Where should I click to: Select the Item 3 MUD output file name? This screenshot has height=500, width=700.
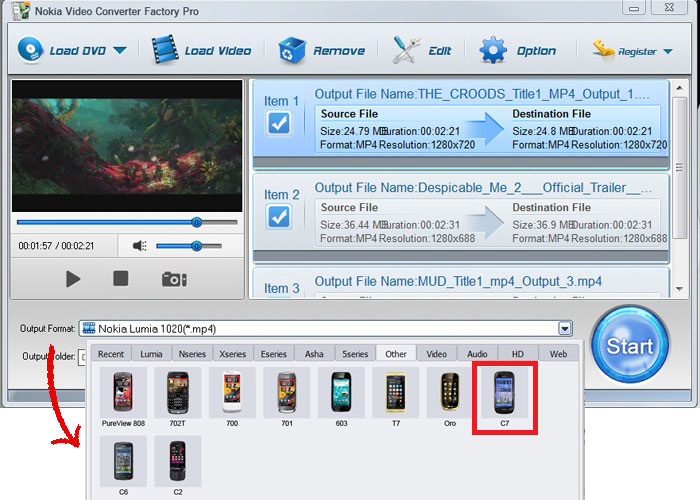click(458, 282)
